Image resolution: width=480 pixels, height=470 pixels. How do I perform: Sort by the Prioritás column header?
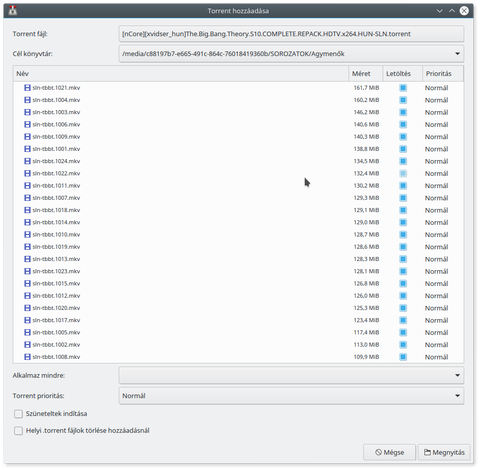coord(443,74)
